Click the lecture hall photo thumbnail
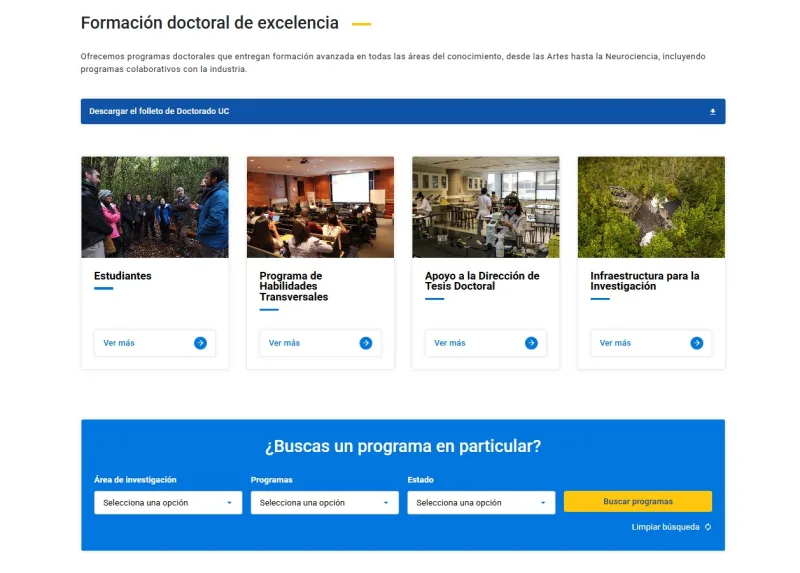Image resolution: width=800 pixels, height=573 pixels. pos(320,207)
